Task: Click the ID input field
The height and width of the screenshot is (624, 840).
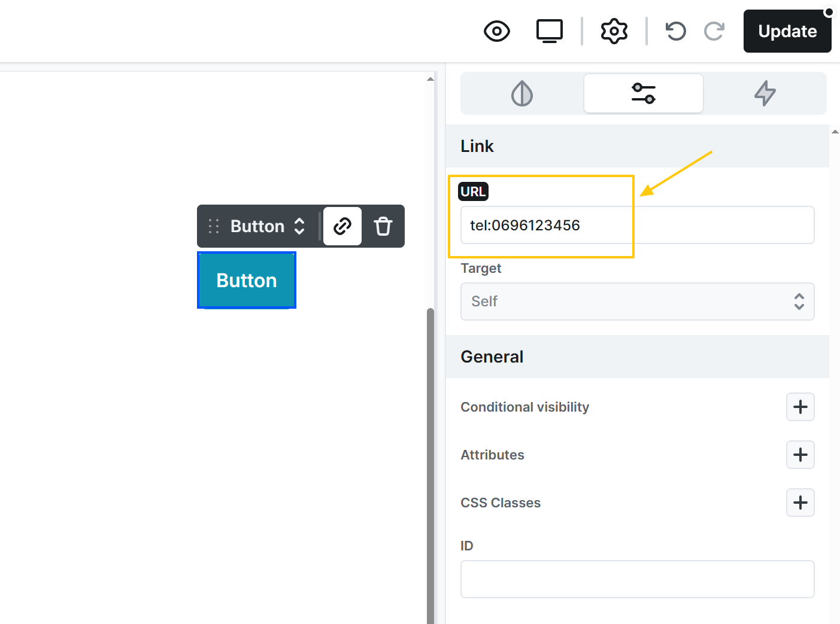Action: pos(637,579)
